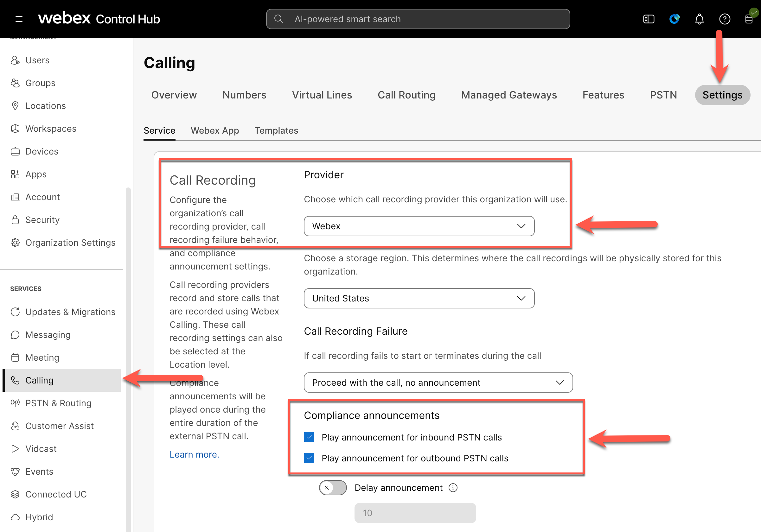Viewport: 761px width, 532px height.
Task: Open the Call Routing tab
Action: coord(406,95)
